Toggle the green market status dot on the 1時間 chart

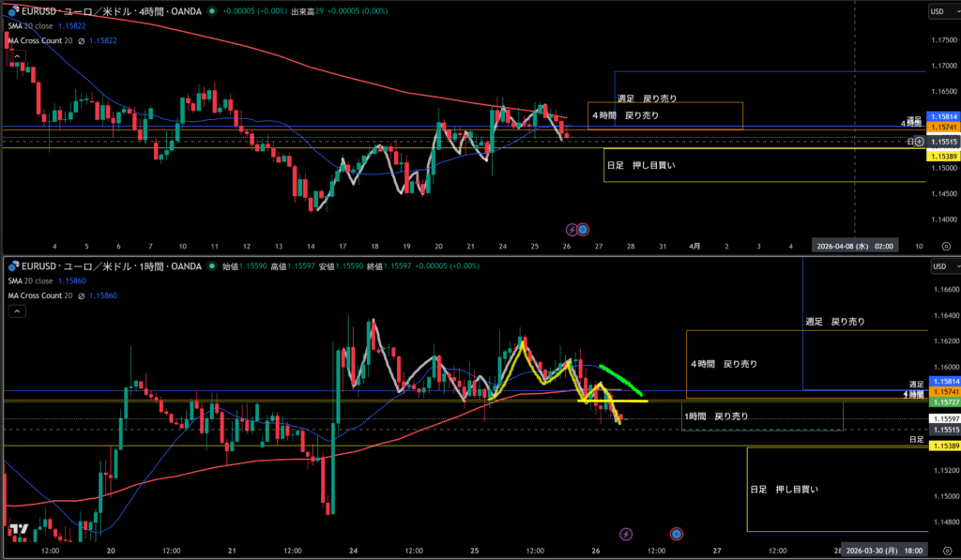(213, 266)
